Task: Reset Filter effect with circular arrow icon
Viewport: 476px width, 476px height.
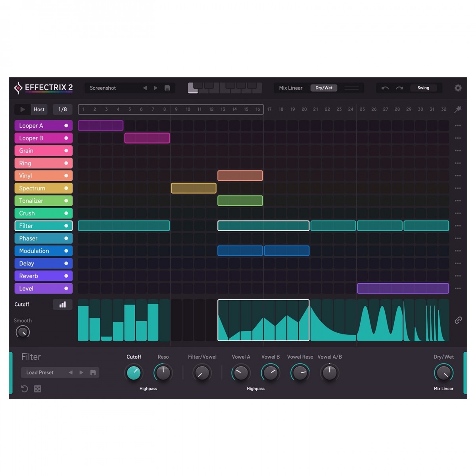Action: [25, 389]
